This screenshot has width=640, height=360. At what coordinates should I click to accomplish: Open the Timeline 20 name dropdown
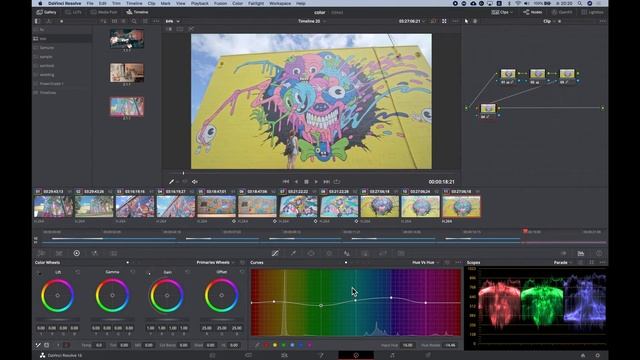coord(311,21)
